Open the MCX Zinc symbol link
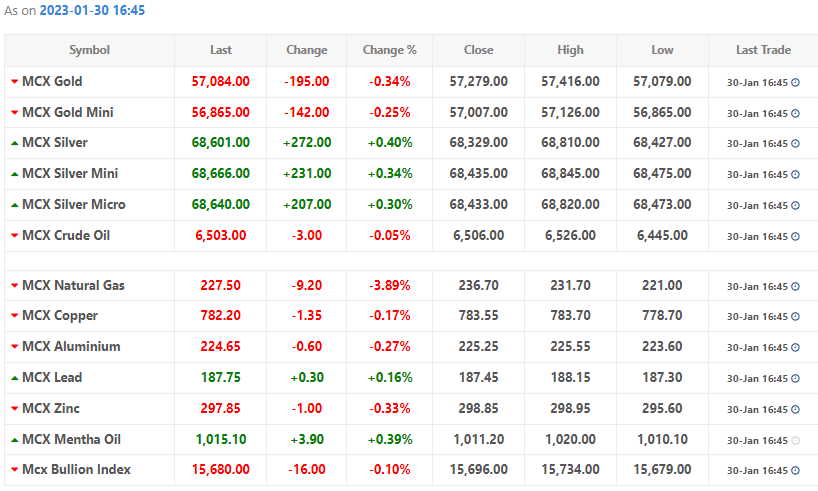Image resolution: width=818 pixels, height=491 pixels. point(51,408)
